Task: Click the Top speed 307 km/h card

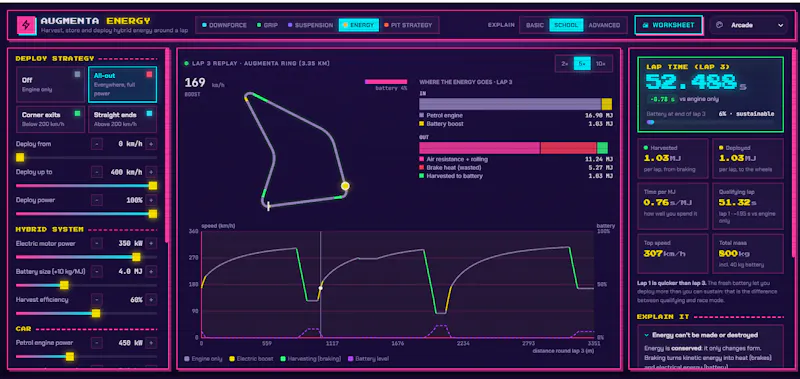Action: [673, 254]
